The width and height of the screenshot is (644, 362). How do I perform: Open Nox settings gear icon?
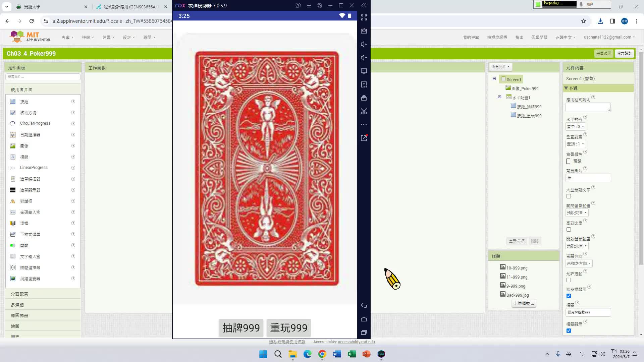pos(320,5)
